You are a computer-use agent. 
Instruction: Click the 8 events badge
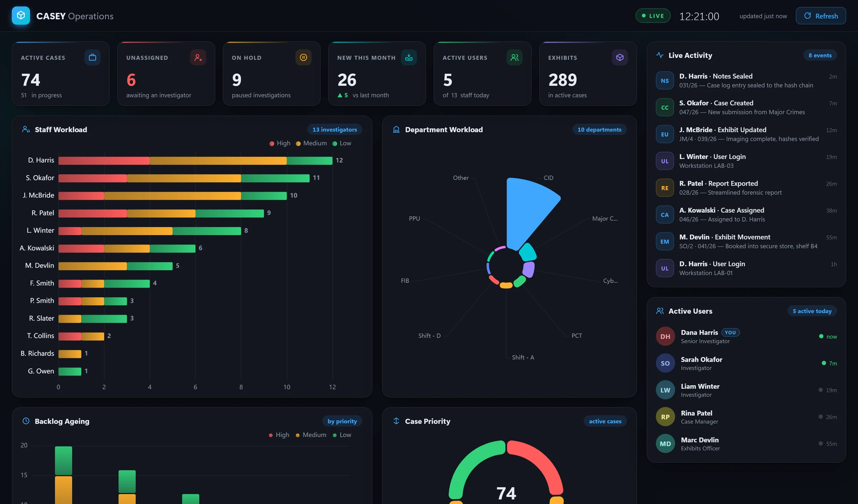coord(820,55)
